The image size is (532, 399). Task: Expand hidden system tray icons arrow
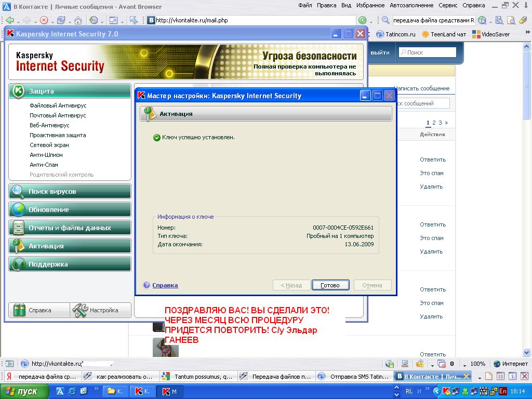(437, 391)
